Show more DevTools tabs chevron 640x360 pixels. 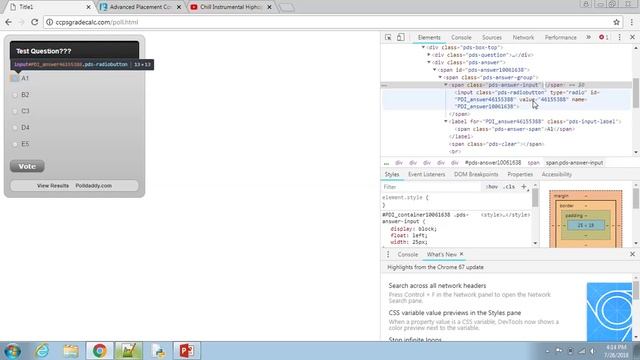click(x=588, y=37)
